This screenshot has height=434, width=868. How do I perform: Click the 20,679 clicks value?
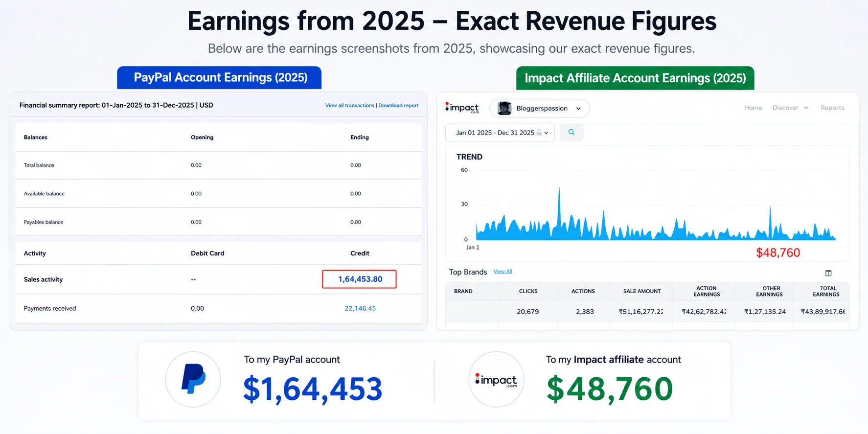coord(527,312)
